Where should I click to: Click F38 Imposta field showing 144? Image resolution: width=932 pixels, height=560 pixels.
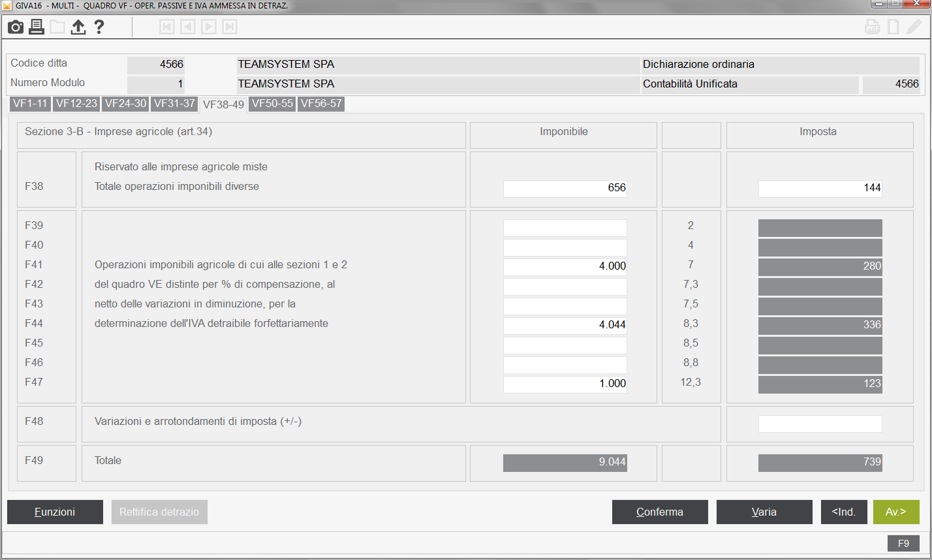pyautogui.click(x=820, y=188)
